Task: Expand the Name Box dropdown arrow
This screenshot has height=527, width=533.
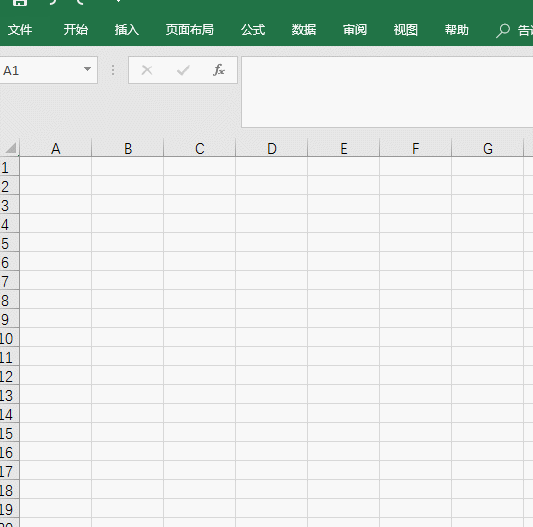Action: tap(87, 69)
